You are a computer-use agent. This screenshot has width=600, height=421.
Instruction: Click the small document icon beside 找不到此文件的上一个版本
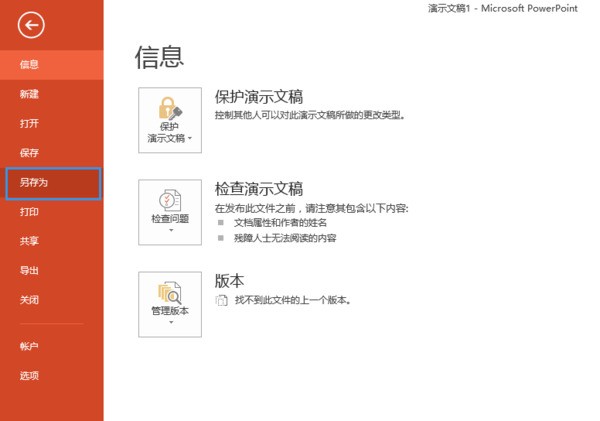pos(221,300)
